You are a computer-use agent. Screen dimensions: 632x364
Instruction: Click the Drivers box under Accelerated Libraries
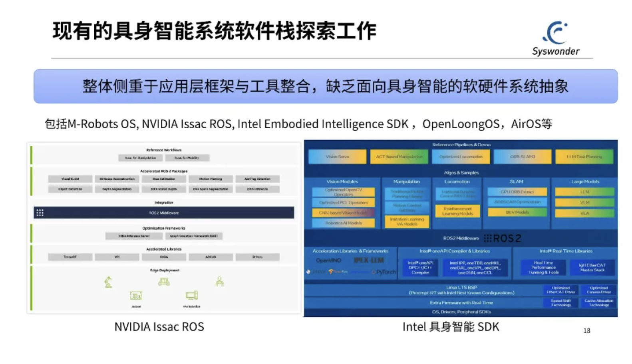coord(257,257)
